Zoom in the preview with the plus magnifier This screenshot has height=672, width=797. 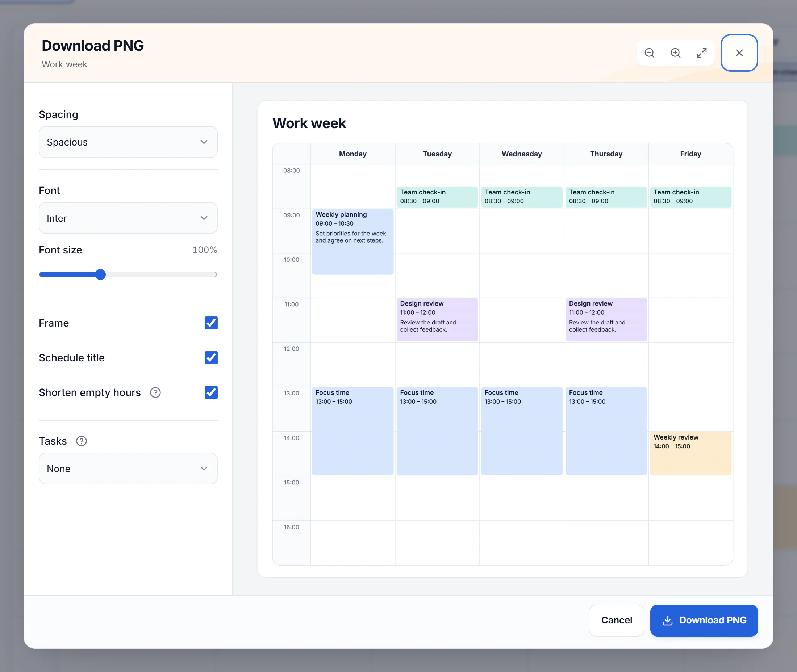675,53
